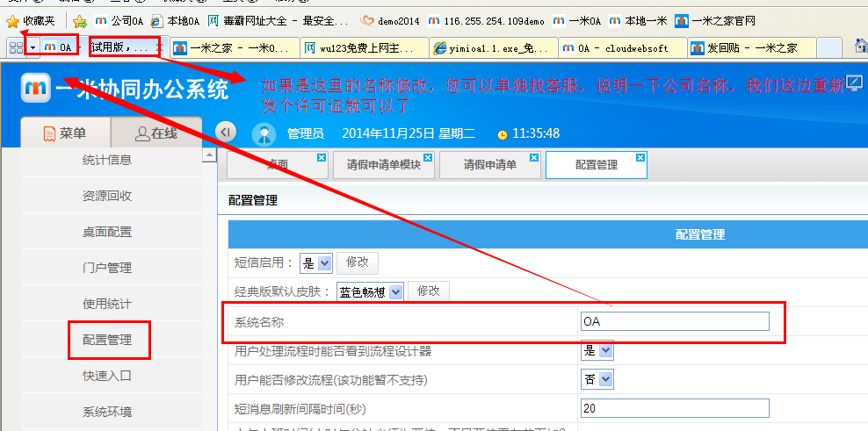The width and height of the screenshot is (868, 431).
Task: Open the browser tab list dropdown arrow
Action: (33, 47)
